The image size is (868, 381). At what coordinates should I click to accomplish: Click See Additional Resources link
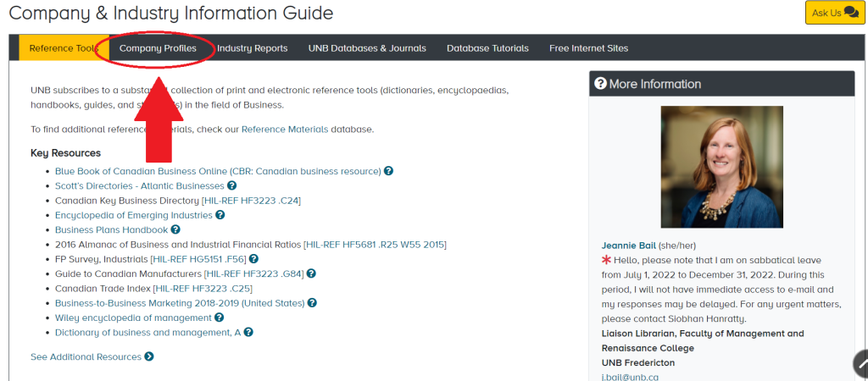click(86, 356)
